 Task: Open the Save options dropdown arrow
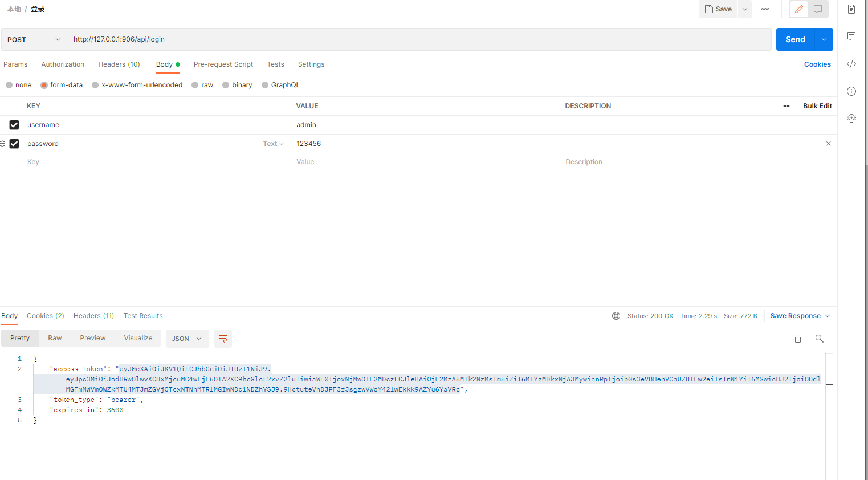pyautogui.click(x=745, y=9)
